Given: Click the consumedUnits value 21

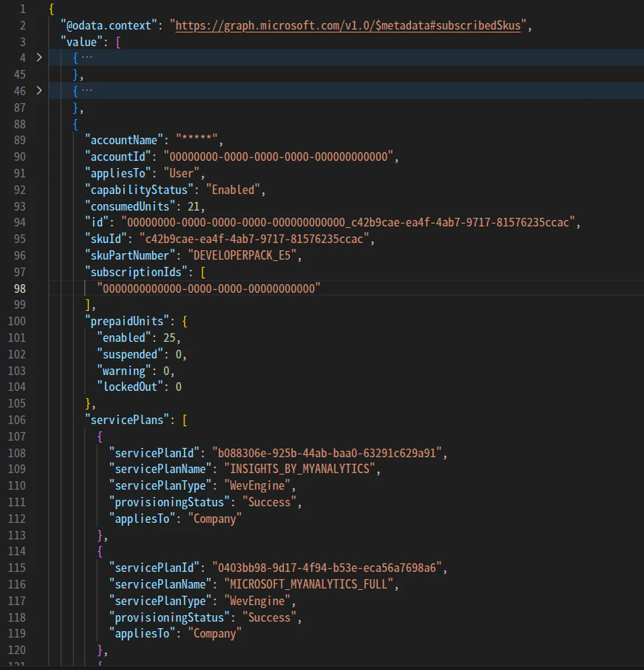Looking at the screenshot, I should click(193, 206).
